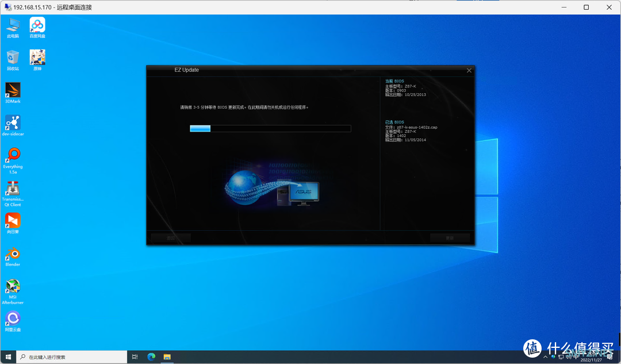
Task: Open the Windows Start menu
Action: coord(8,357)
